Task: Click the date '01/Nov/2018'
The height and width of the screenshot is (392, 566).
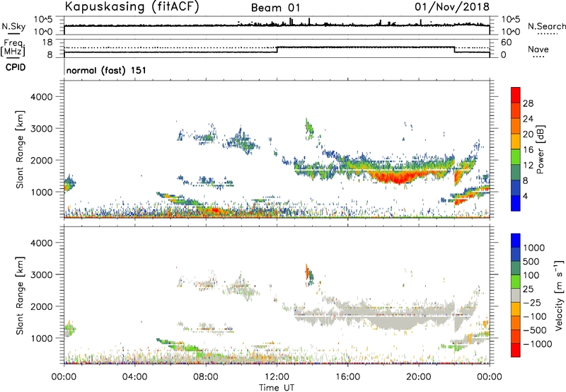Action: pos(452,7)
